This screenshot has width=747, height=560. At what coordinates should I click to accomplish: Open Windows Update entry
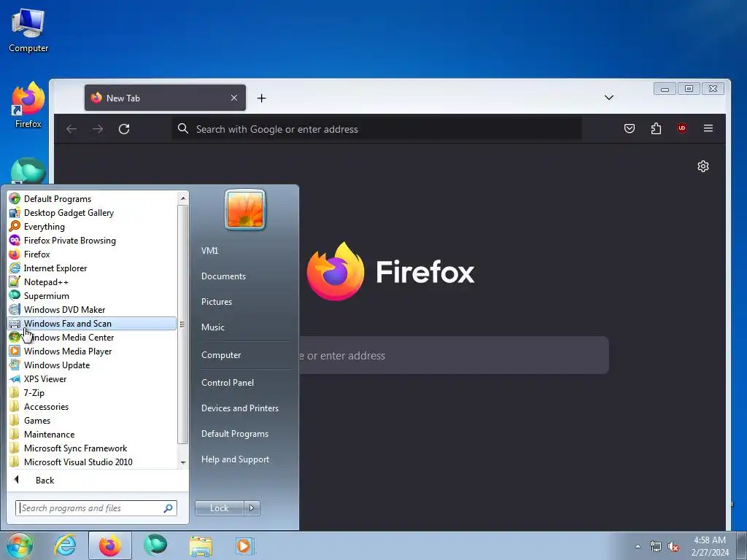pos(92,365)
